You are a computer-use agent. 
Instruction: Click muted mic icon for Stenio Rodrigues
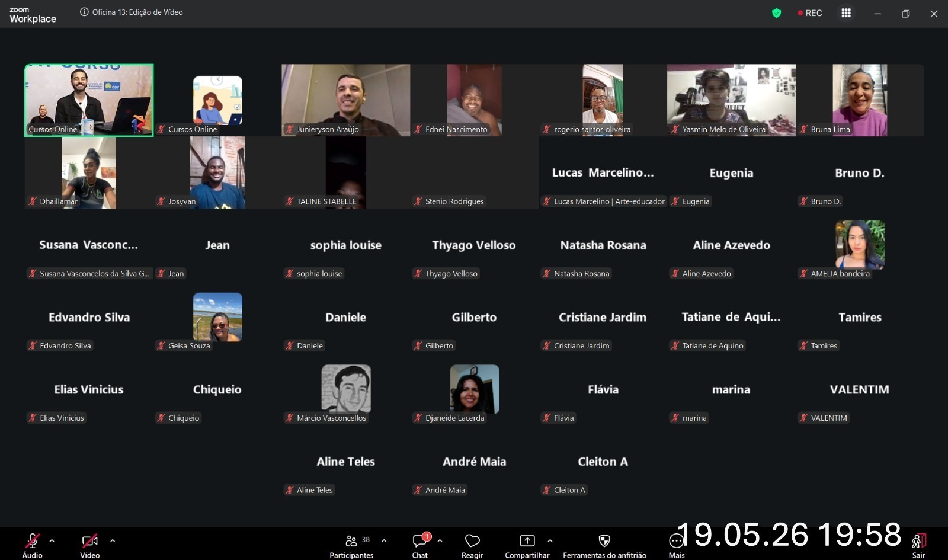point(418,201)
